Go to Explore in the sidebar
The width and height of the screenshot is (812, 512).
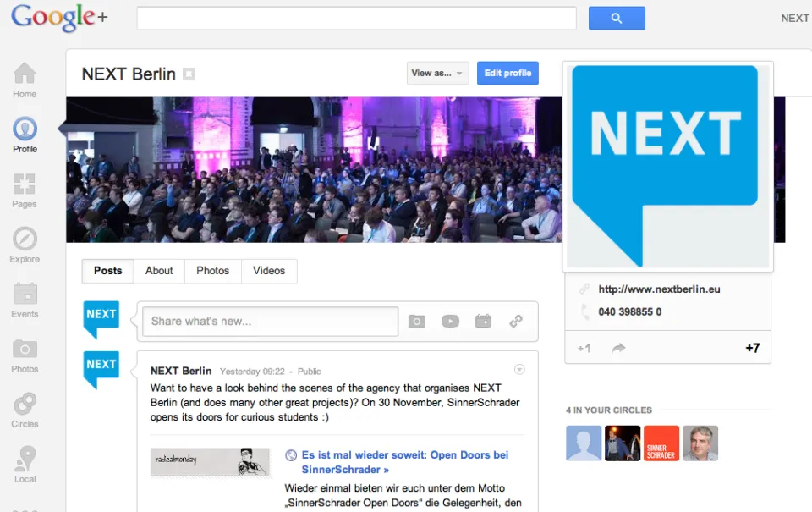coord(25,245)
